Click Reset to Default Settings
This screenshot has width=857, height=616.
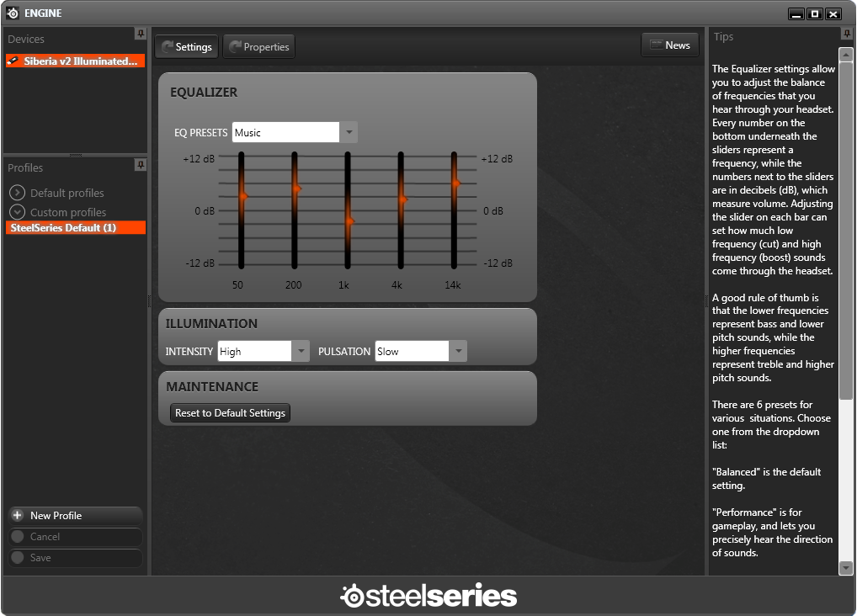pos(231,413)
